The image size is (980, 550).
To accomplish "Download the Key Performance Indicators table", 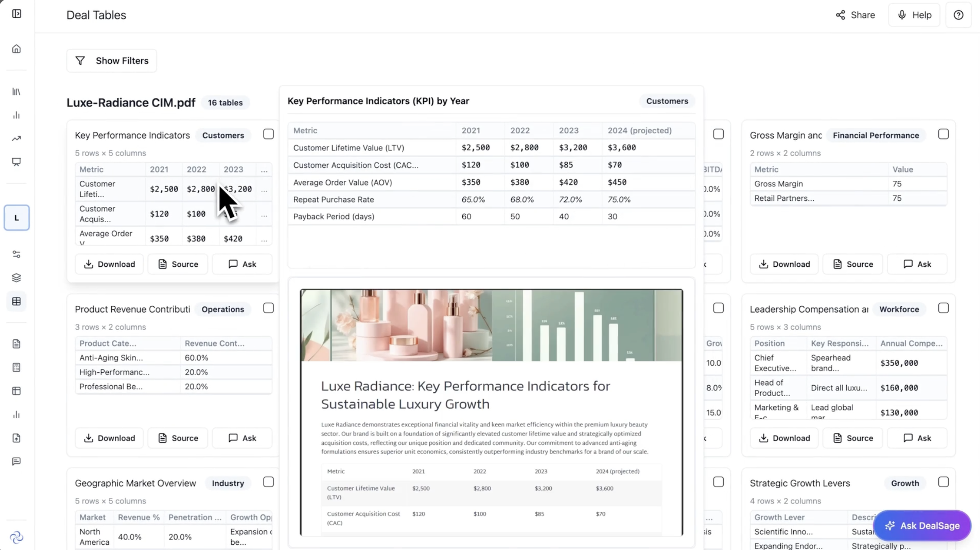I will [109, 264].
